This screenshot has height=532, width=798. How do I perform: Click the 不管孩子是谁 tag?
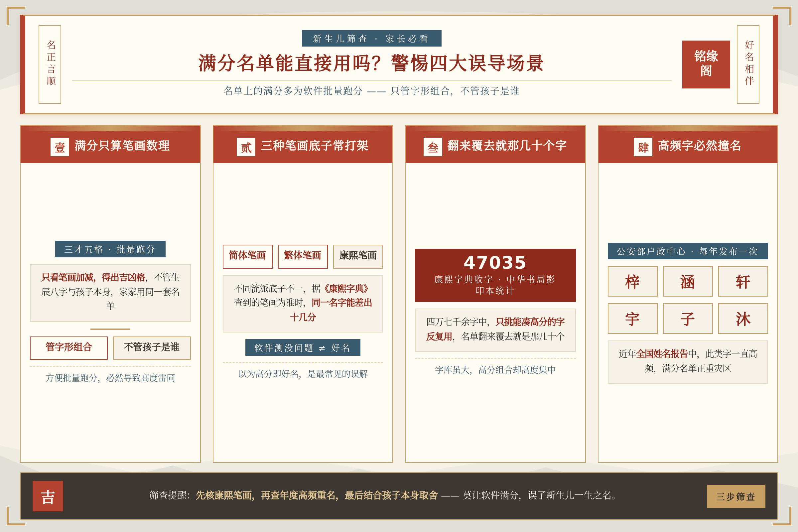click(x=152, y=348)
